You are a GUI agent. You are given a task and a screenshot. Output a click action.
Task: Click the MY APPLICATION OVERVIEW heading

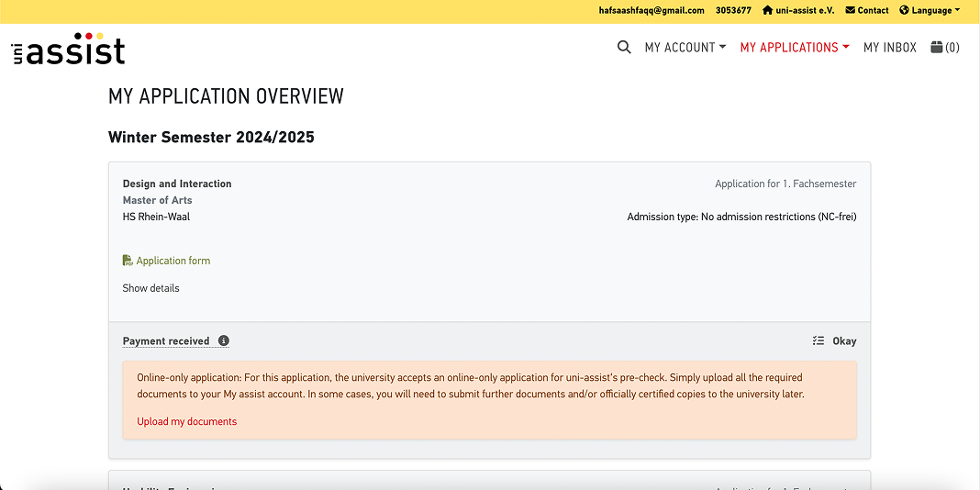227,96
